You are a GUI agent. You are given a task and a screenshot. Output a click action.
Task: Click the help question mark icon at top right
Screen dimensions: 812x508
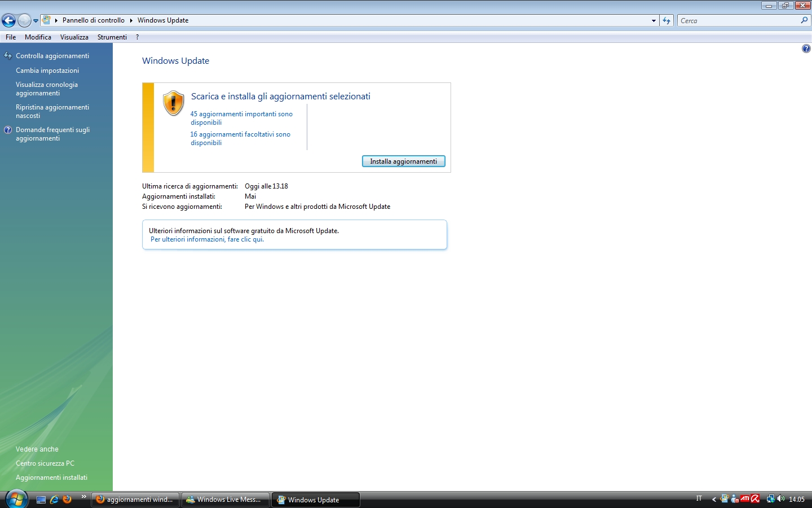tap(806, 49)
